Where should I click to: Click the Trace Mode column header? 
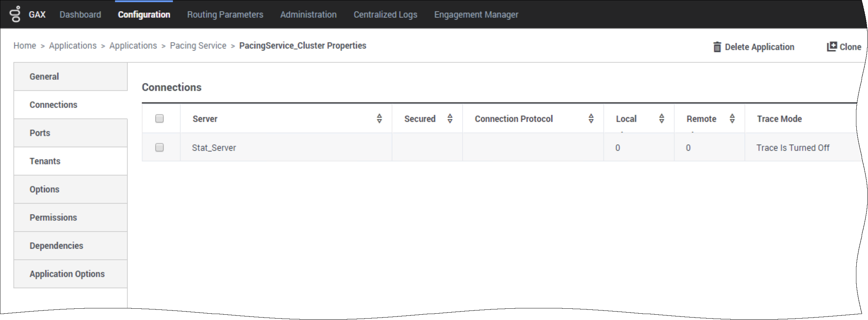pyautogui.click(x=779, y=119)
